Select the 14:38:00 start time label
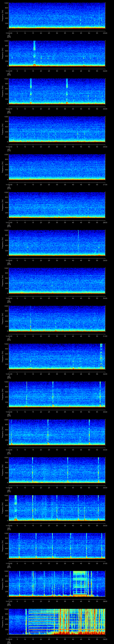Screen dimensions: 114x644 pos(9,639)
